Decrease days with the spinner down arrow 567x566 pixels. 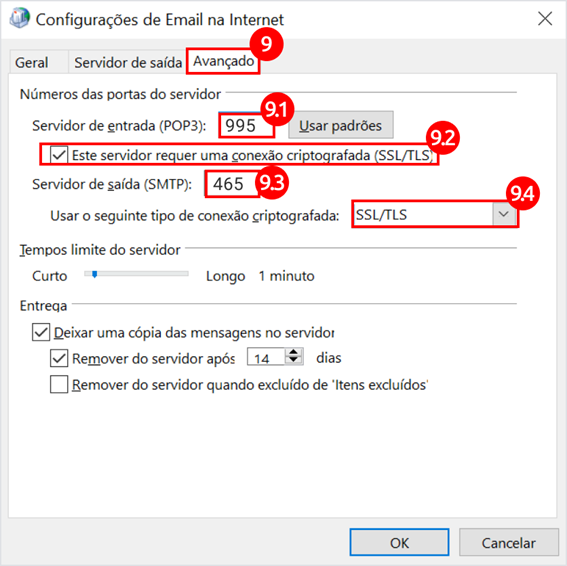point(293,360)
